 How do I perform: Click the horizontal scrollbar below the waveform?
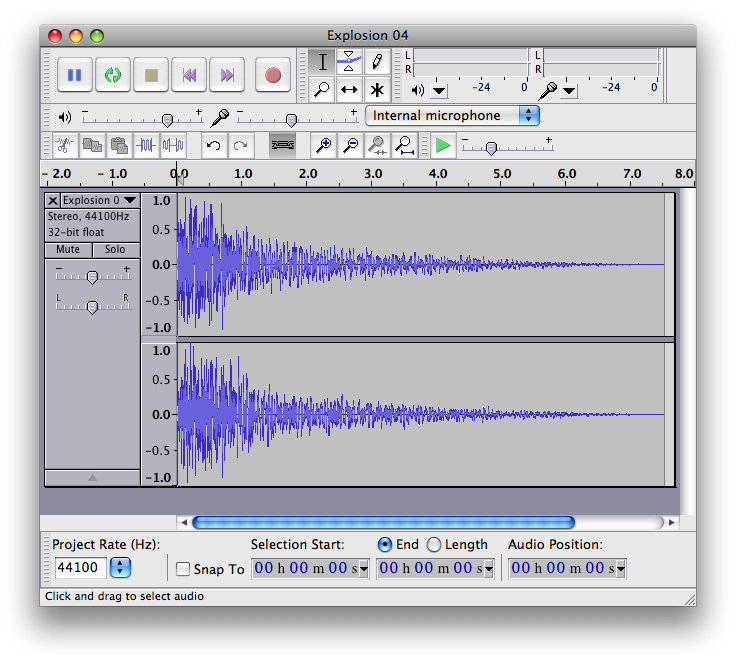click(383, 522)
